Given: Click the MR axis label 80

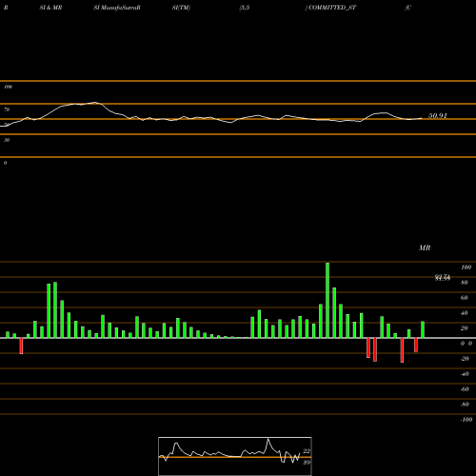Looking at the screenshot, I should 465,283.
